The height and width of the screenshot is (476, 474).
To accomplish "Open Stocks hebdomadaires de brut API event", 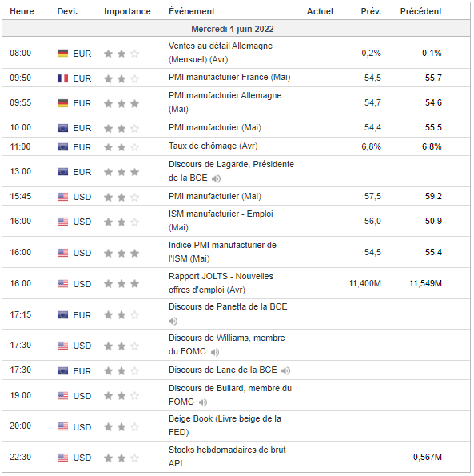I will point(227,457).
